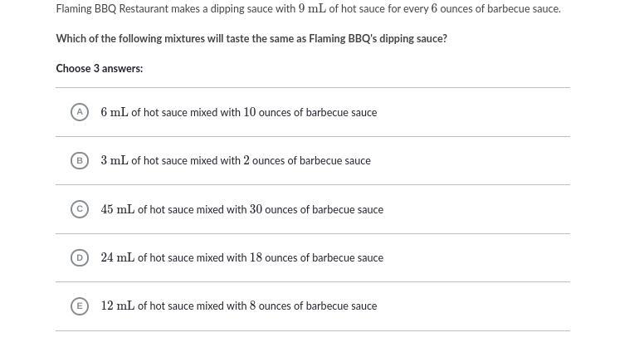The image size is (644, 357).
Task: Click the 'Choose 3 answers:' instruction
Action: (x=100, y=69)
